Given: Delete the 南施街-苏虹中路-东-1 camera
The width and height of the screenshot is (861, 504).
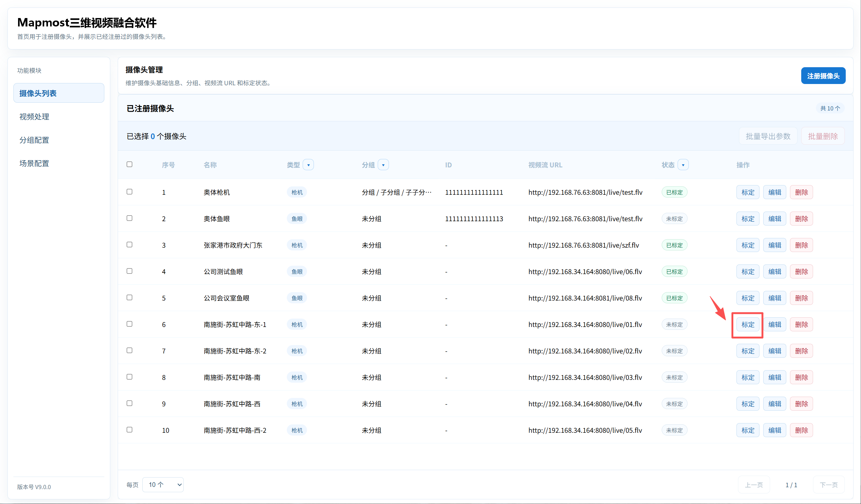Looking at the screenshot, I should (x=802, y=324).
